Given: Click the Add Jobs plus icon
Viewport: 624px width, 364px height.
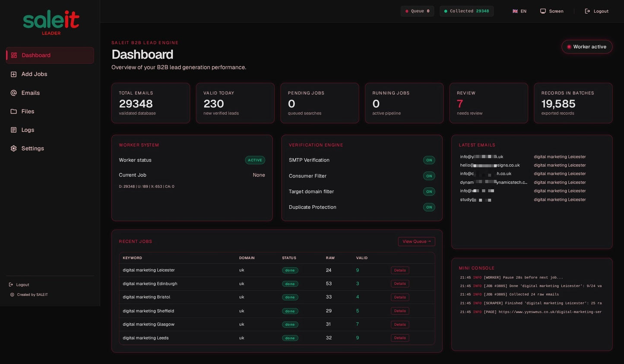Looking at the screenshot, I should pos(13,74).
